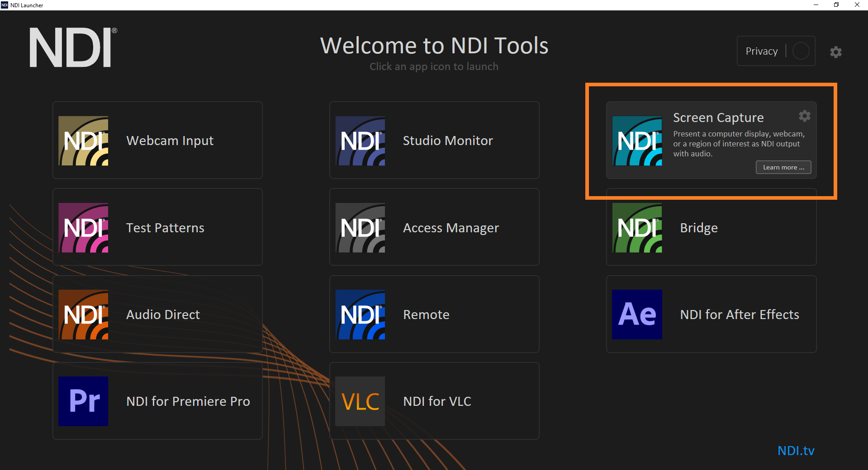Click the NDI Launcher title bar icon

pyautogui.click(x=5, y=5)
